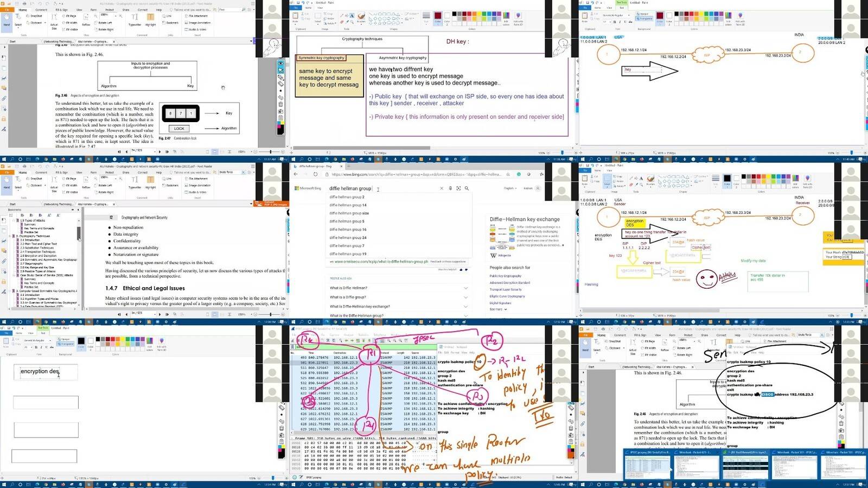
Task: Open 'Advanced Encryption Standard' related search link
Action: (510, 283)
